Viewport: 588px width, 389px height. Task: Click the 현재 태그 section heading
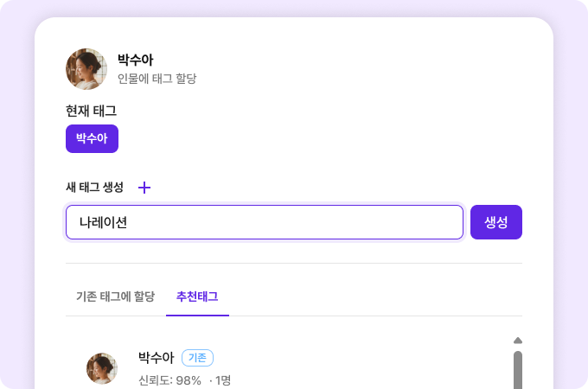coord(91,111)
